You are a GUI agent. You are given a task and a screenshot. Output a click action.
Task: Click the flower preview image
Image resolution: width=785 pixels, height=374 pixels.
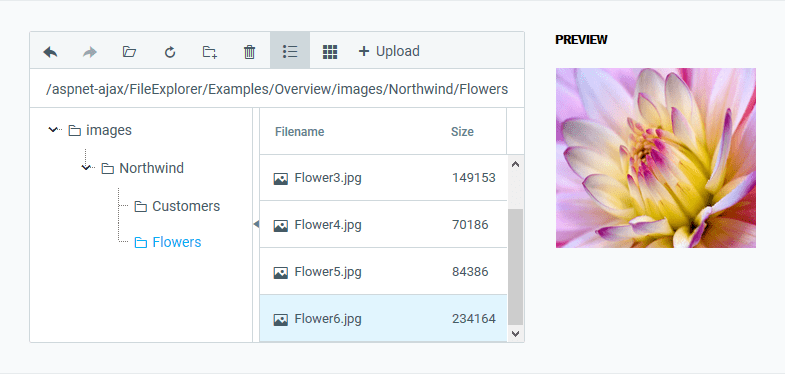(x=656, y=158)
